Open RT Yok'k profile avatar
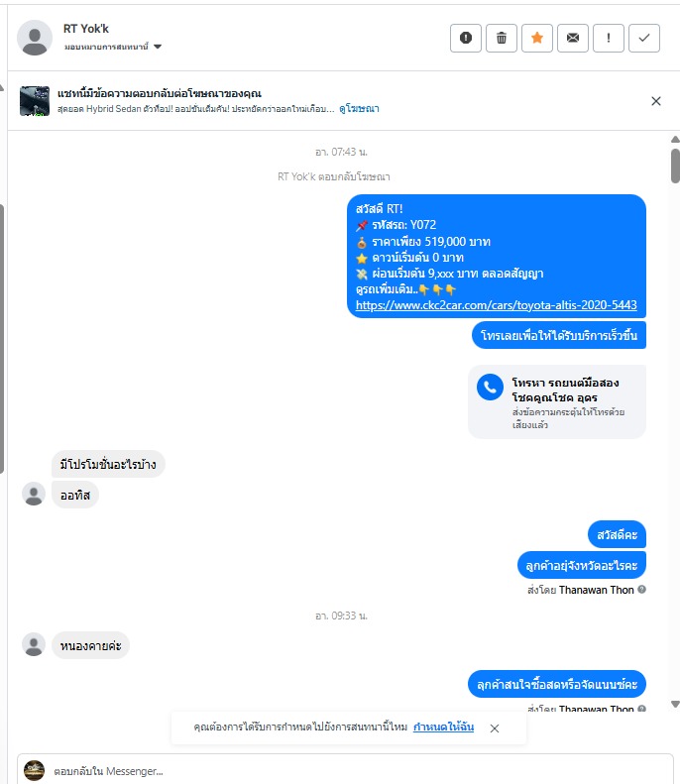Viewport: 680px width, 784px height. 35,38
